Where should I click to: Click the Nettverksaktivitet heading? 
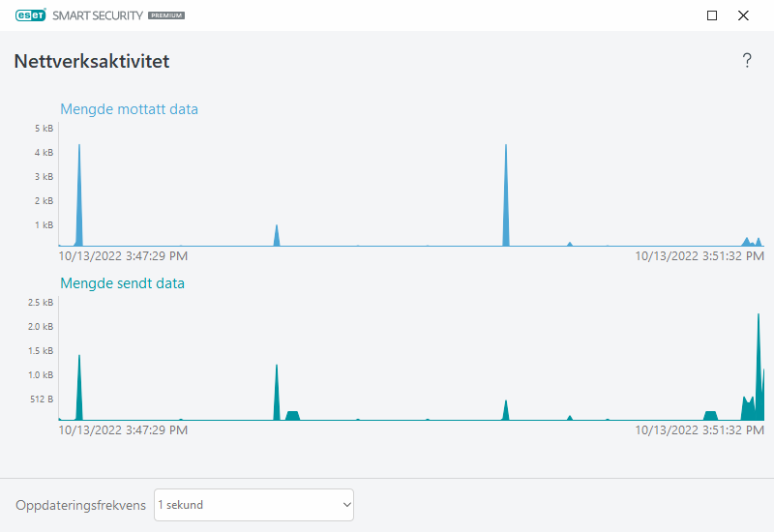tap(92, 61)
